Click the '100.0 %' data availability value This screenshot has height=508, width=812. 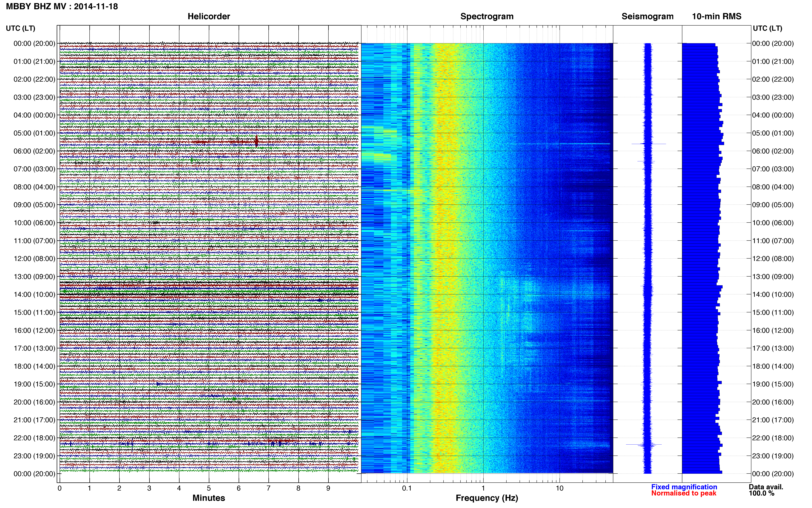click(762, 493)
